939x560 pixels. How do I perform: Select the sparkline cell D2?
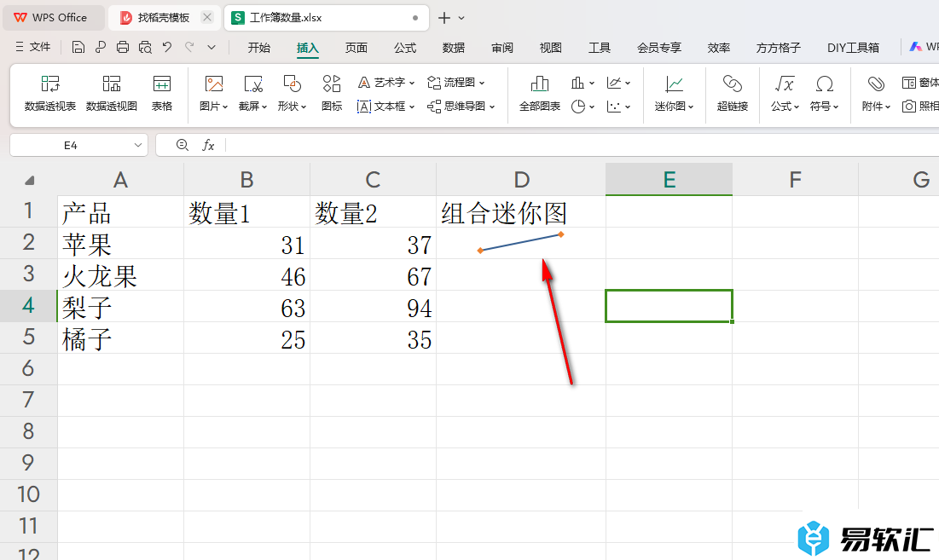tap(521, 243)
